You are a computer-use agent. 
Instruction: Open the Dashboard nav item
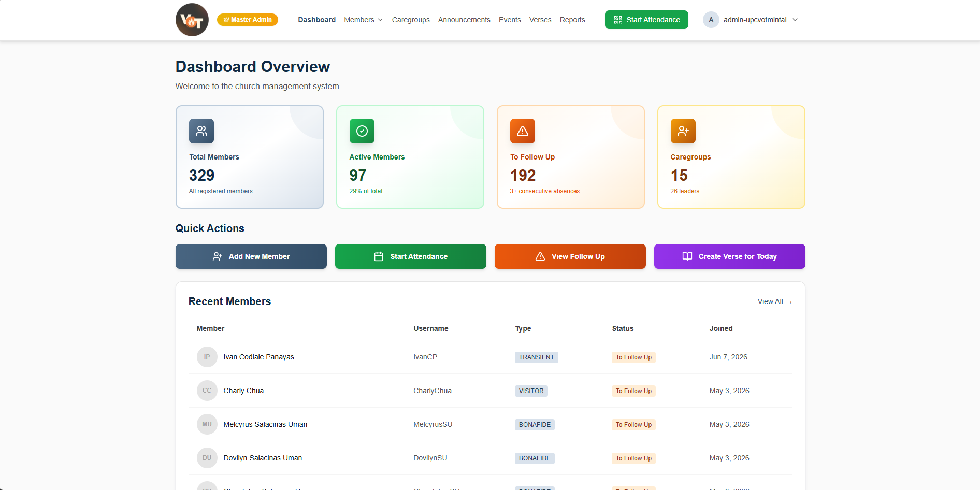coord(317,20)
